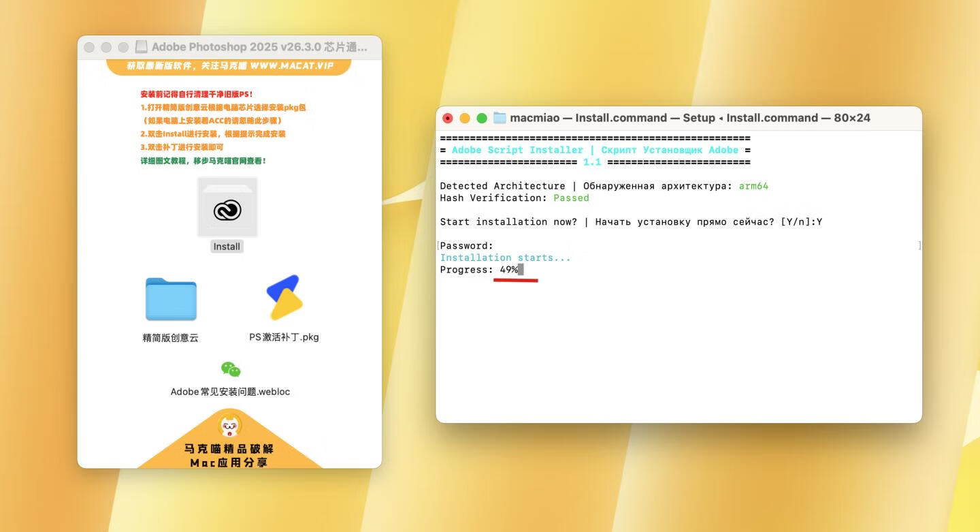
Task: Select the PS激活补丁.pkg file name
Action: tap(284, 337)
